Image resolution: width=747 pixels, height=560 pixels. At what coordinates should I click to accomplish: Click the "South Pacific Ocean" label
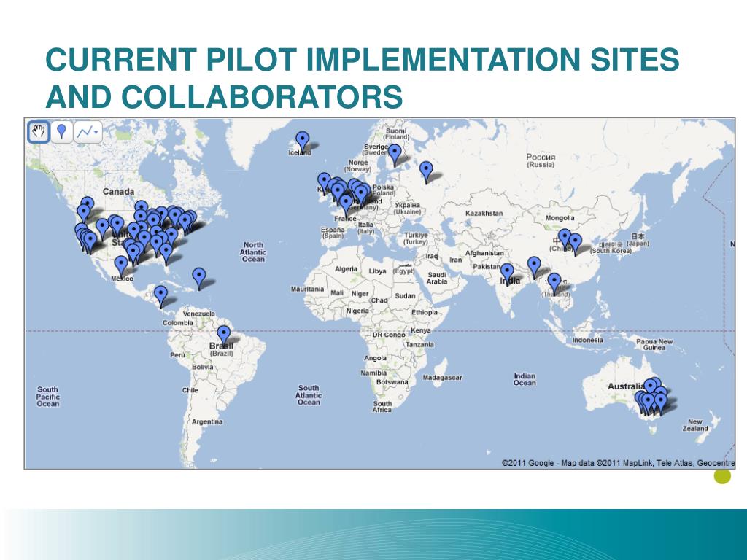tap(48, 397)
